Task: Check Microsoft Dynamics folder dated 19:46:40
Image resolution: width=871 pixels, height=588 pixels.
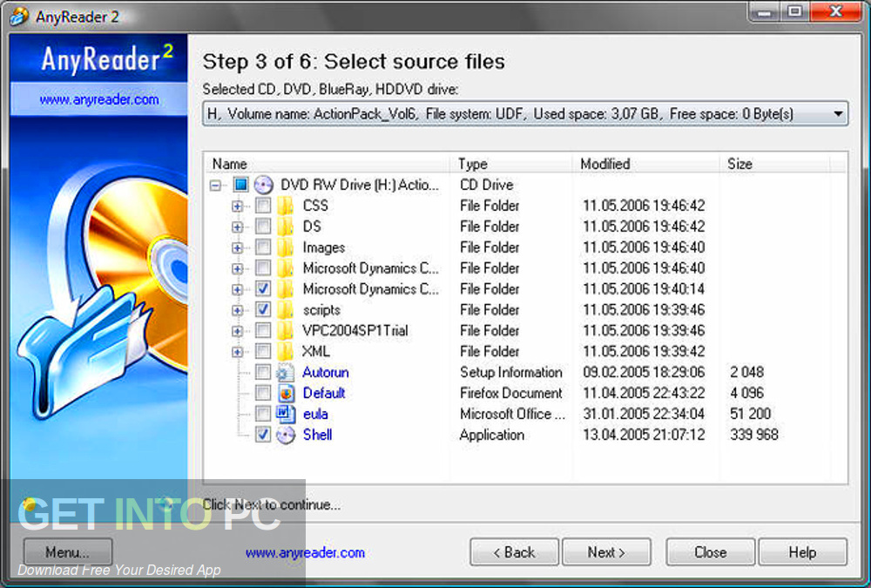Action: 263,268
